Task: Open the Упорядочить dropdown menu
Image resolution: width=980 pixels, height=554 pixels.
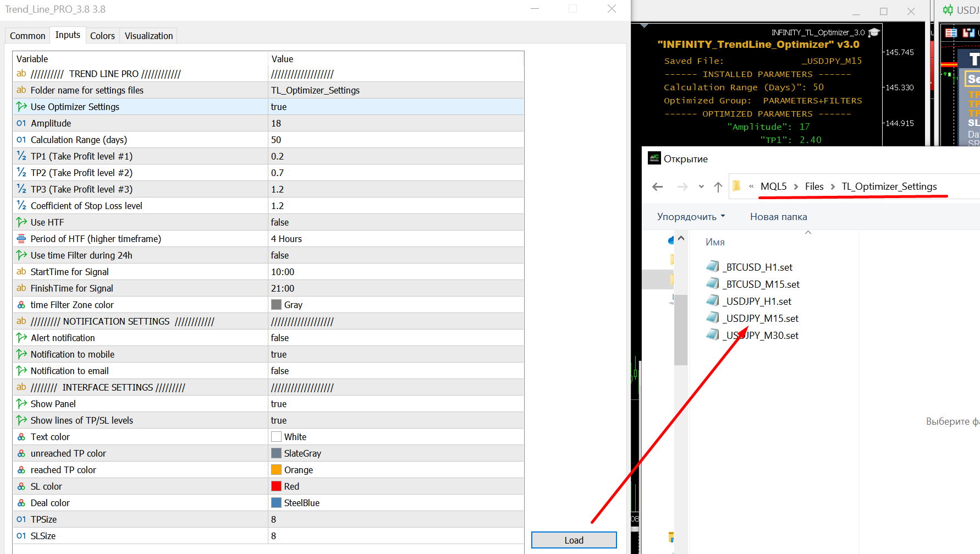Action: [x=691, y=217]
